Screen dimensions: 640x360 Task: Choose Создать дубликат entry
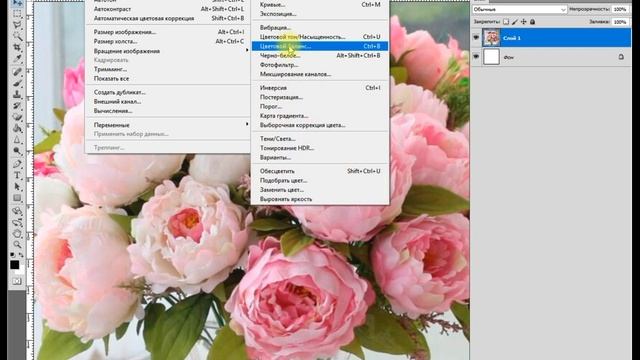click(x=167, y=92)
